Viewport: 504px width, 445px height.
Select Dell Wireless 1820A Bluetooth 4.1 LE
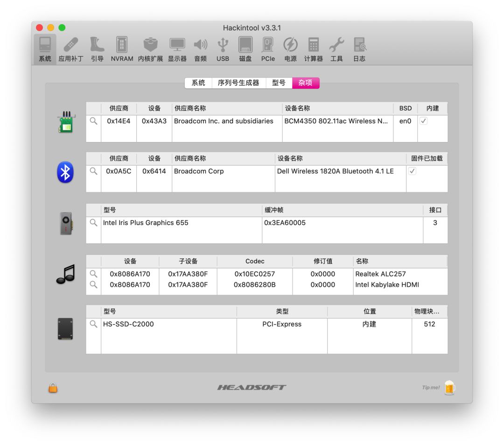340,171
